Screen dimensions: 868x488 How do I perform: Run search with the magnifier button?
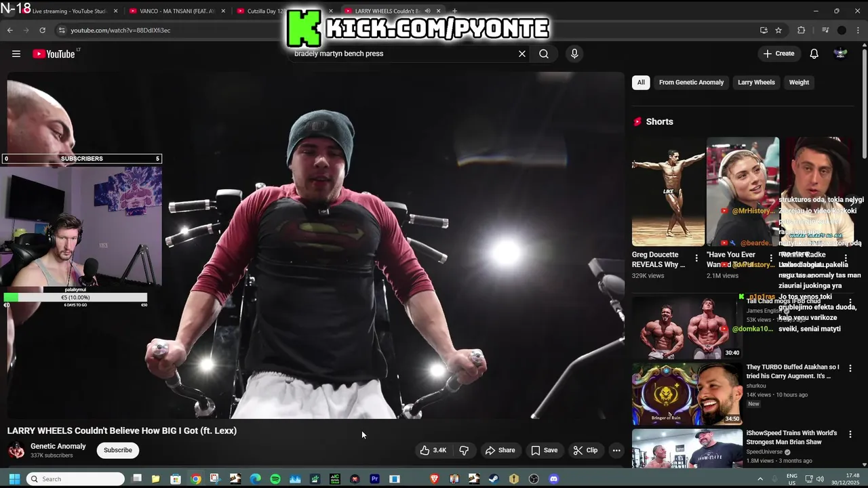click(544, 54)
